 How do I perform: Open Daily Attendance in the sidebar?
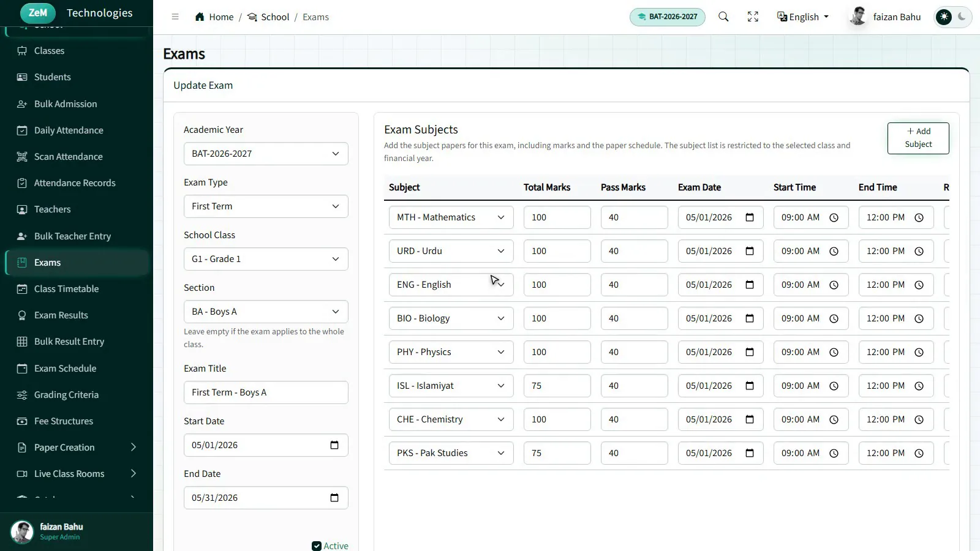77,130
